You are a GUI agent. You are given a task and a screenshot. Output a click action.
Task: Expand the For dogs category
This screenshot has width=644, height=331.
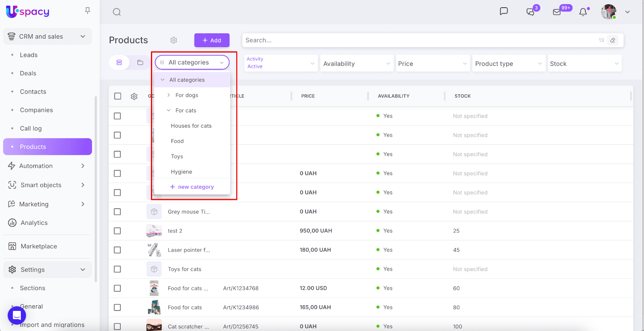point(169,95)
